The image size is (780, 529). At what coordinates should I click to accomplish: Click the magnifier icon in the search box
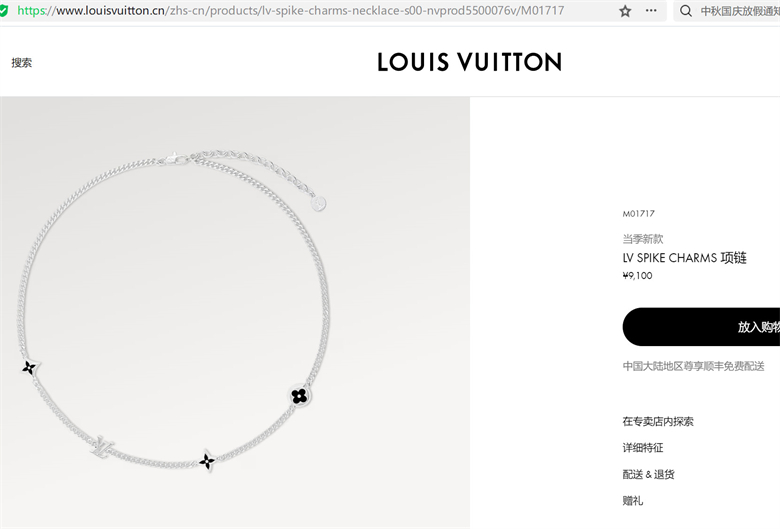686,11
